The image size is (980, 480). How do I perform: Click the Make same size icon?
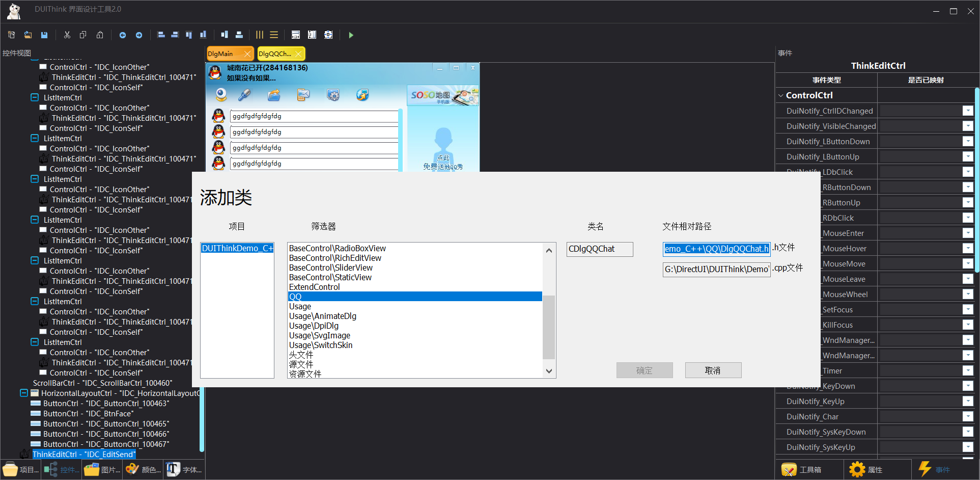[328, 35]
